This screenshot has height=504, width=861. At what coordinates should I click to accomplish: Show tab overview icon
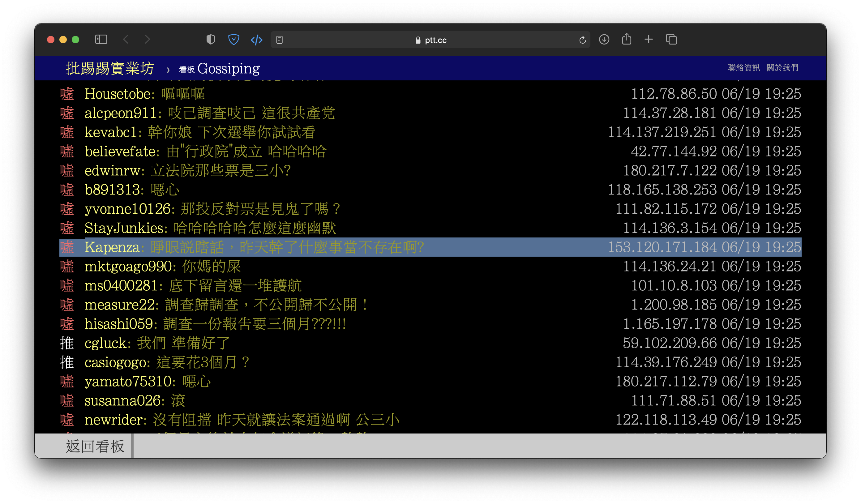(x=671, y=40)
